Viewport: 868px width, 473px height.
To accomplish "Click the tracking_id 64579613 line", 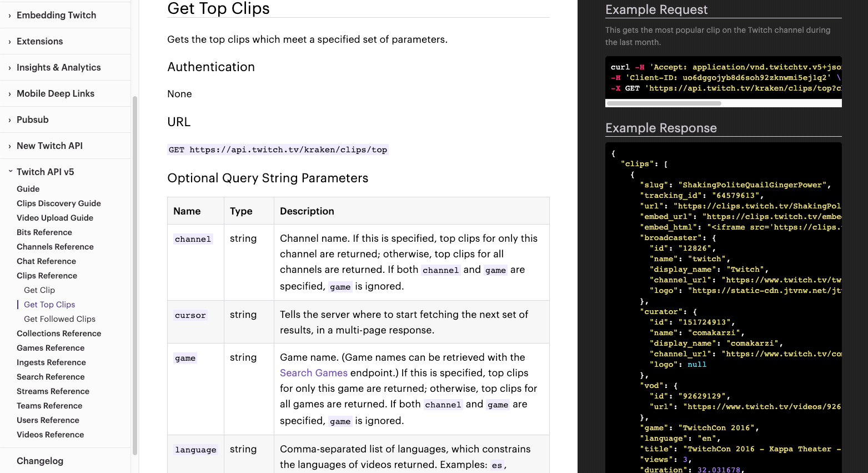I will (702, 196).
